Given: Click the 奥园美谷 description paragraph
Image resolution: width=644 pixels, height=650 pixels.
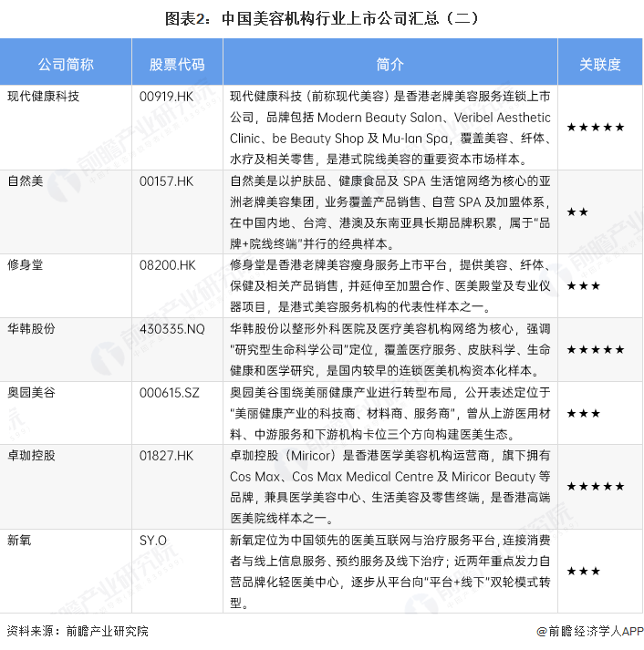Looking at the screenshot, I should (x=390, y=413).
